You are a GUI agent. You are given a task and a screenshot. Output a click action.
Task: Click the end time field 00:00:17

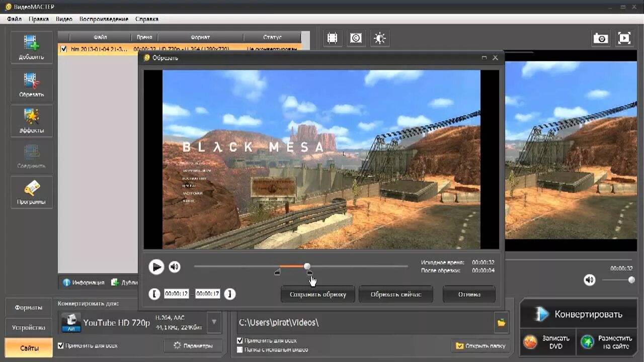pos(207,294)
